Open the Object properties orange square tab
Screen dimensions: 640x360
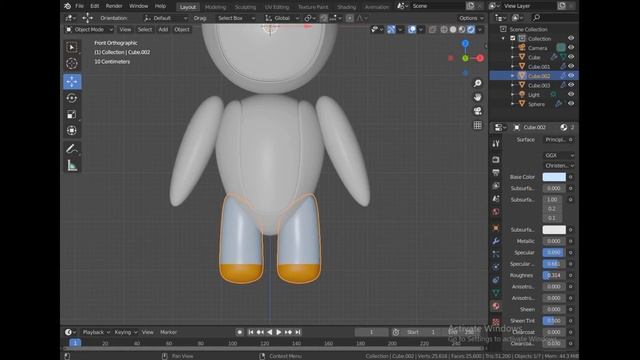point(496,228)
